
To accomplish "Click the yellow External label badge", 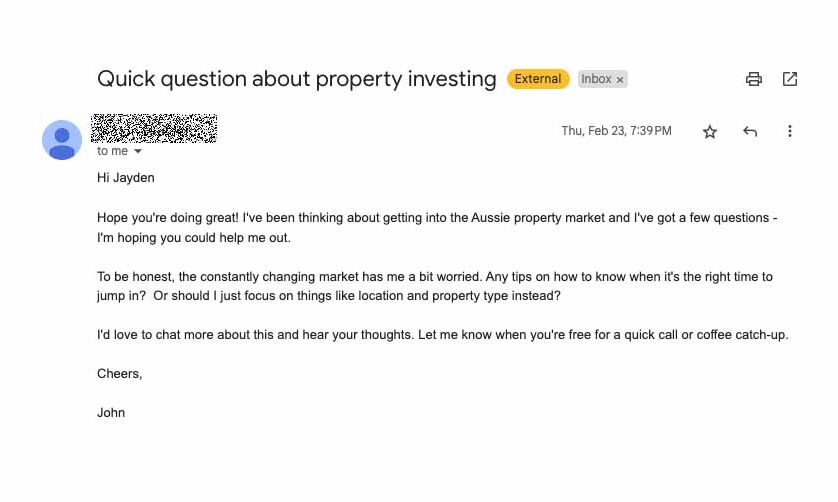I will [538, 79].
